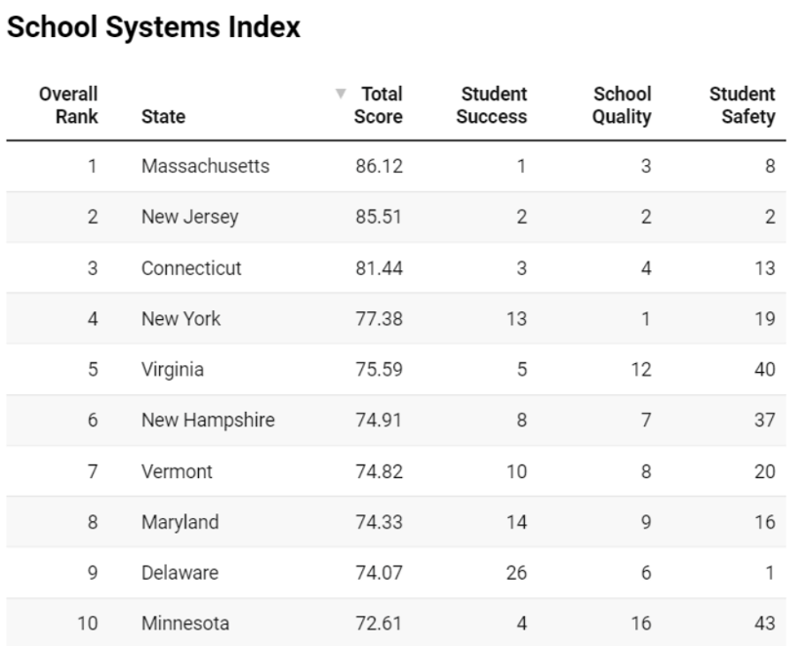Screen dimensions: 812x646
Task: Select the New Hampshire row
Action: pos(208,421)
